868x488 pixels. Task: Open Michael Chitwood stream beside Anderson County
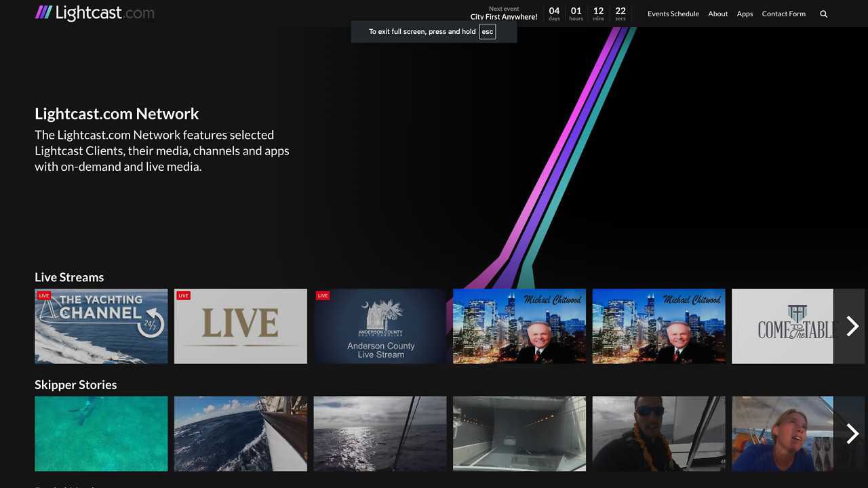pyautogui.click(x=519, y=326)
